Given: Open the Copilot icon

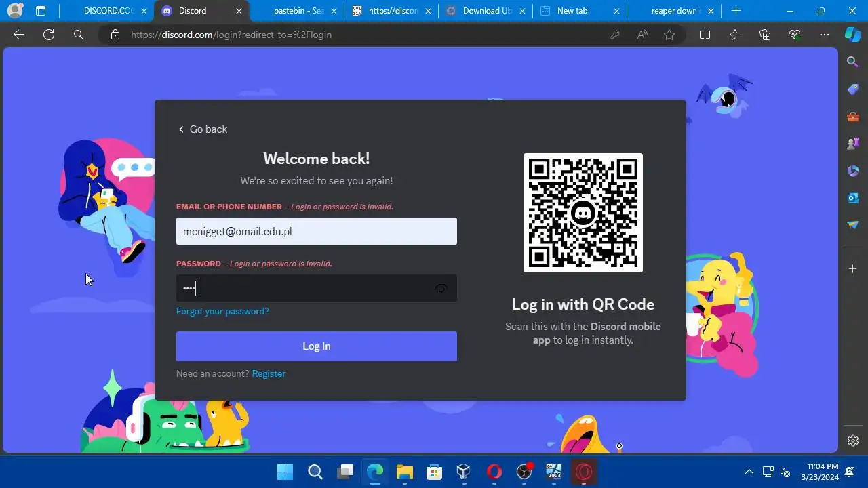Looking at the screenshot, I should pyautogui.click(x=852, y=35).
